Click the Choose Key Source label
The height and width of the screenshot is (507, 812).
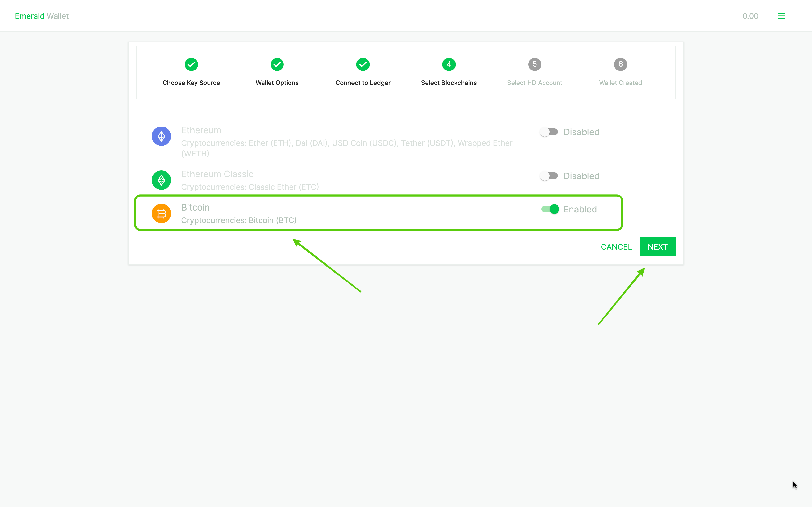coord(191,83)
